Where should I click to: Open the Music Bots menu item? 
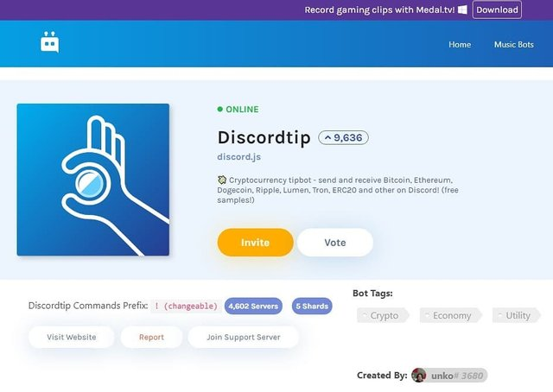pos(513,44)
